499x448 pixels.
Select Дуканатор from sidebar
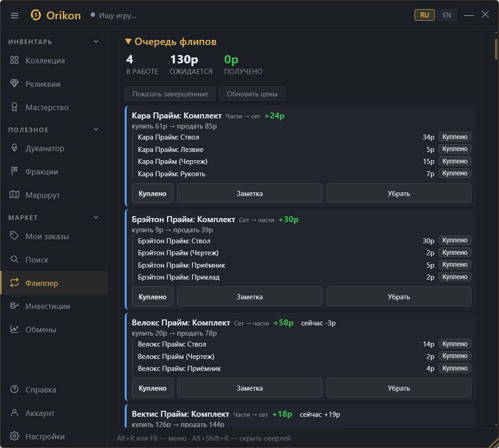(54, 148)
